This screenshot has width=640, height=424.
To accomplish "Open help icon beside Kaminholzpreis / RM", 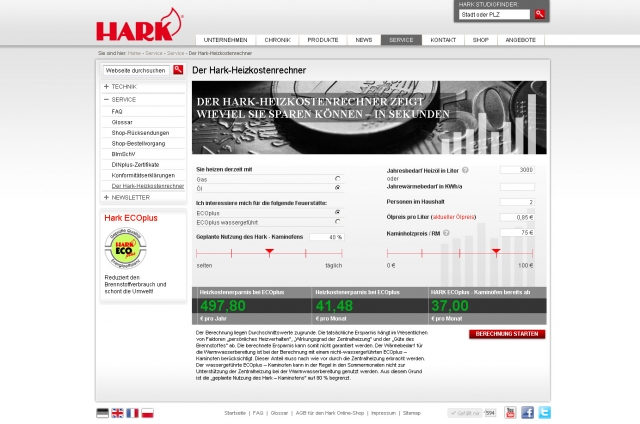I will pyautogui.click(x=446, y=233).
